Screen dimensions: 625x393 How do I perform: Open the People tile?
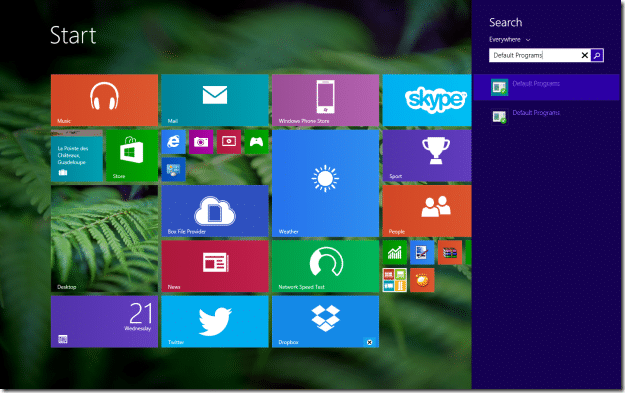click(427, 211)
